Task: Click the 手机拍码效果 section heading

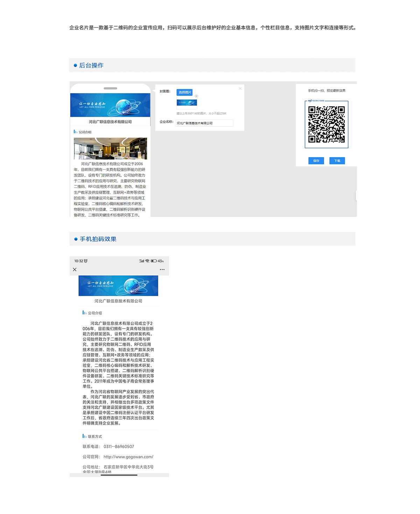Action: pyautogui.click(x=98, y=239)
